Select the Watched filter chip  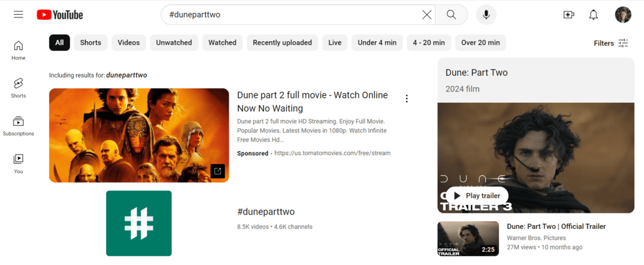point(222,42)
